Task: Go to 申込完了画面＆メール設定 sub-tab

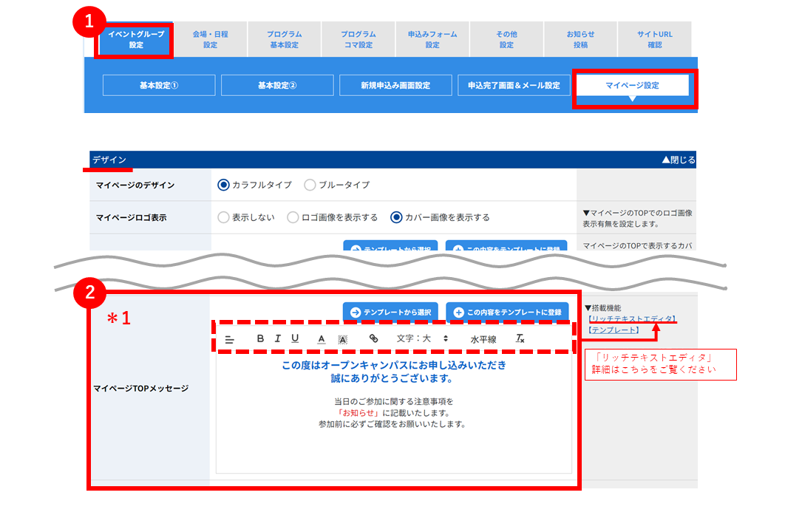Action: pos(514,86)
